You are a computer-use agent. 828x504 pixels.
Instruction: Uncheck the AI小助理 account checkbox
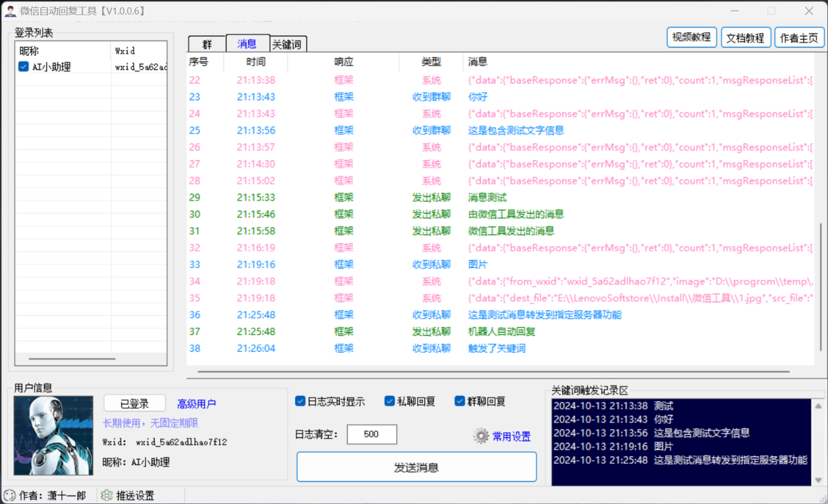(x=24, y=67)
